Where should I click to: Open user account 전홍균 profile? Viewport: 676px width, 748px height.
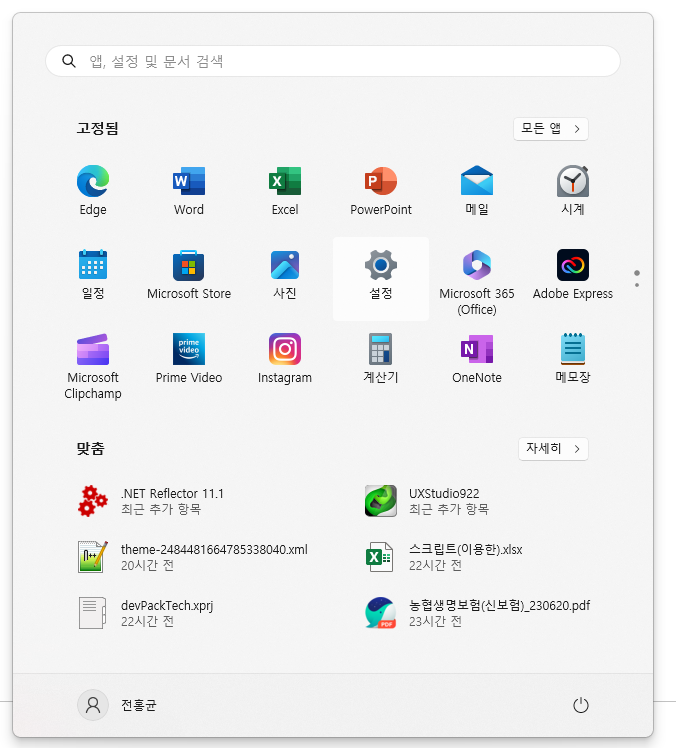click(x=117, y=705)
